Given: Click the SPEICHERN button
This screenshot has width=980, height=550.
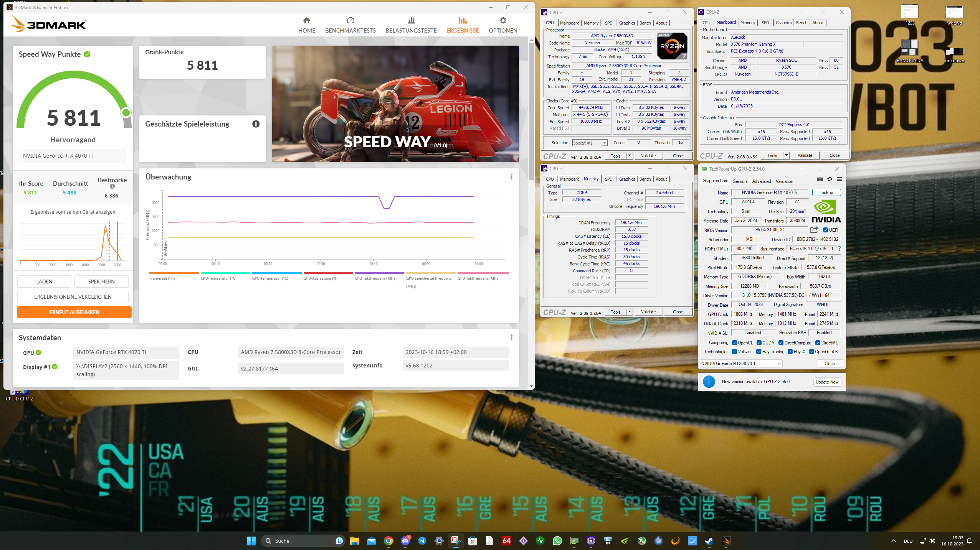Looking at the screenshot, I should coord(101,282).
